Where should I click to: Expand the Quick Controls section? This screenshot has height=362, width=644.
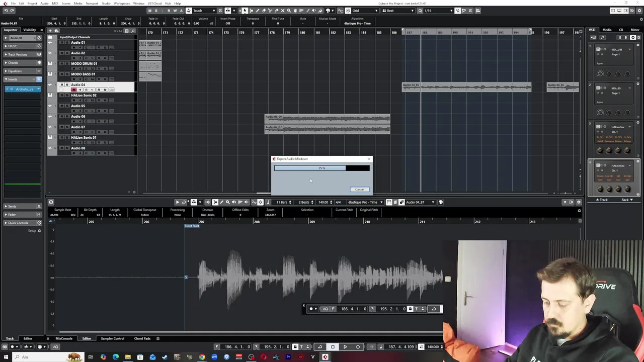coord(23,223)
